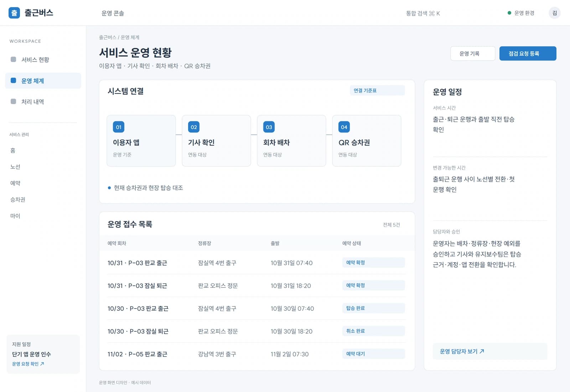Click 현재 승차권과 현장 탑승 대조 note
The image size is (570, 392).
(x=148, y=188)
